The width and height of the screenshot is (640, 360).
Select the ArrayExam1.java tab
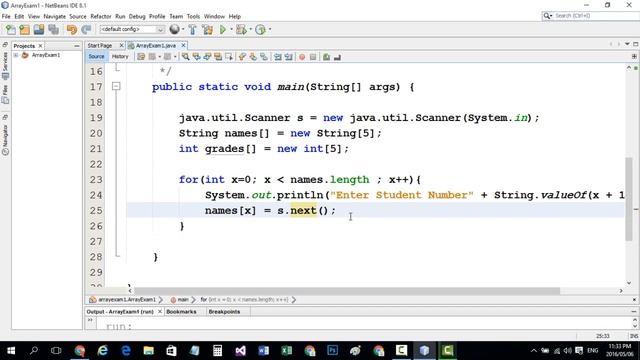pyautogui.click(x=156, y=45)
